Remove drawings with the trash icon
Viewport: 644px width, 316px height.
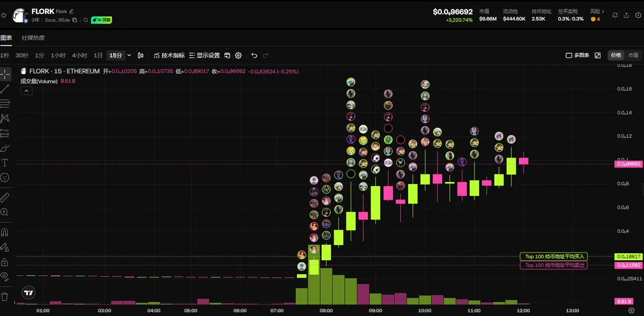[x=5, y=296]
